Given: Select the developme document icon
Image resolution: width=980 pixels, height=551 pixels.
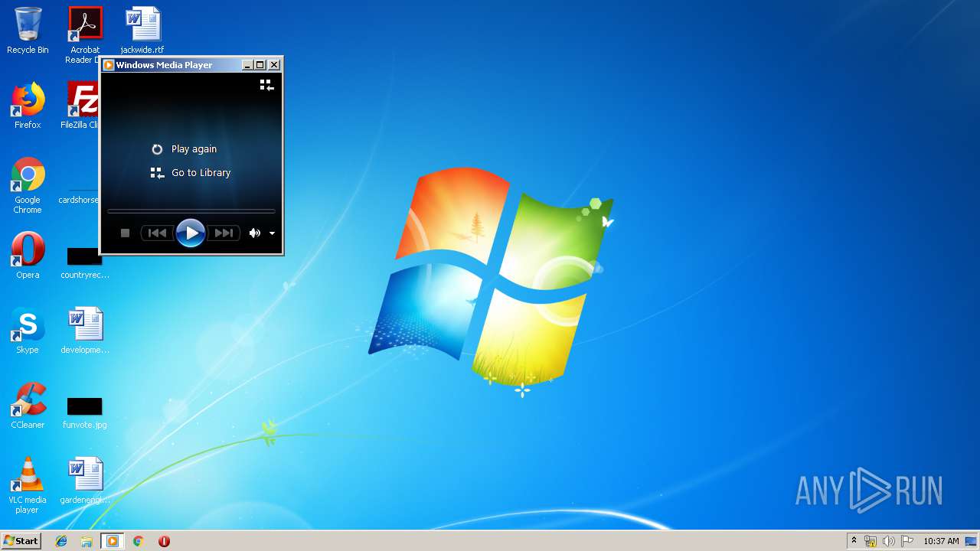Looking at the screenshot, I should pos(85,331).
